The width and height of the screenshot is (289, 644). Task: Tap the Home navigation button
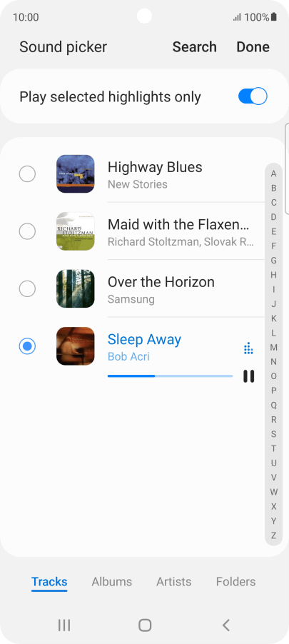[x=145, y=625]
